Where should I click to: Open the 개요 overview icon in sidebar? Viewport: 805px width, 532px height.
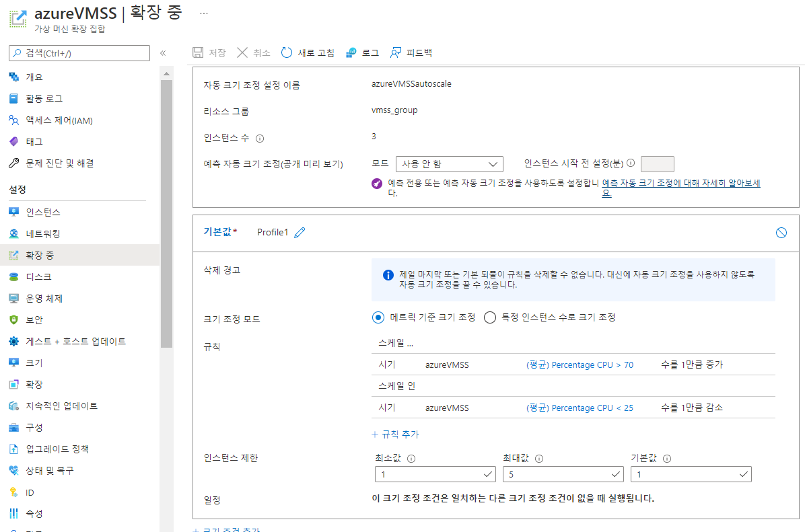[x=14, y=77]
